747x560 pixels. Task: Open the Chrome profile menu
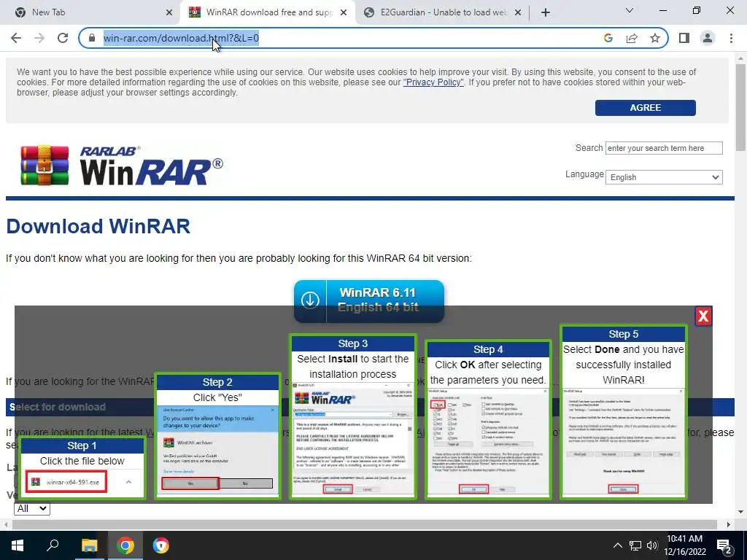[708, 38]
